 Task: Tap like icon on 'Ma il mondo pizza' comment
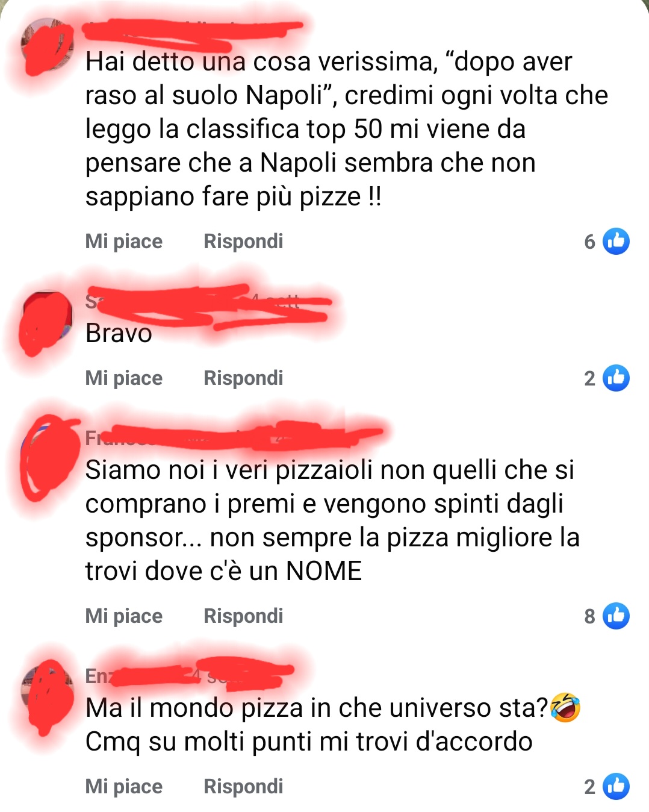tap(616, 787)
